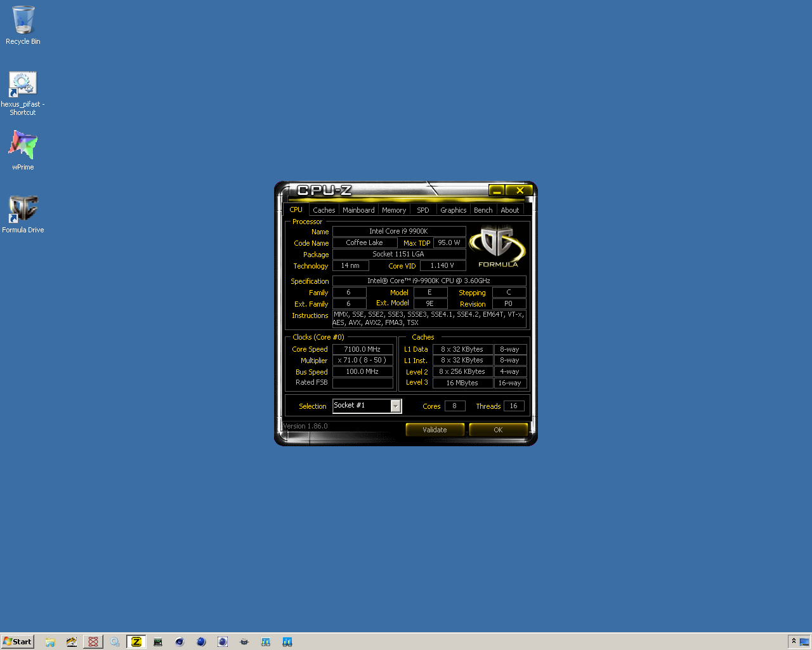Click the framed blue sphere taskbar icon
This screenshot has width=812, height=650.
(x=223, y=642)
